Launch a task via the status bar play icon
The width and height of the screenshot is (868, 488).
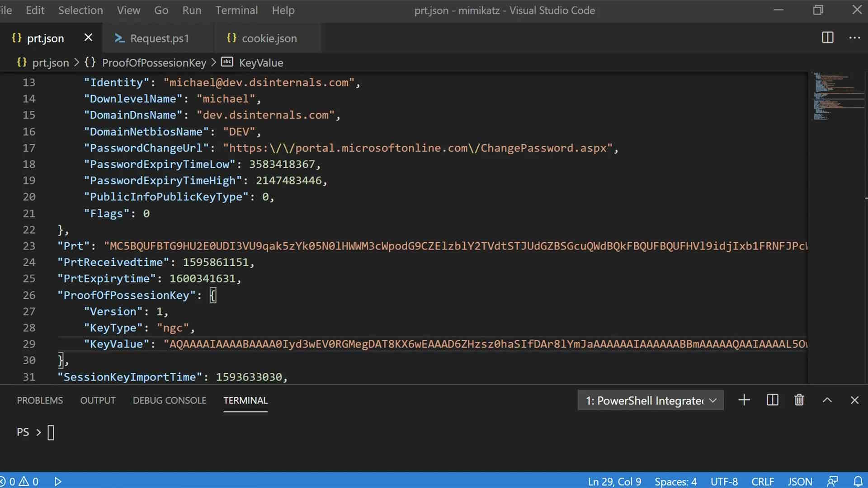pyautogui.click(x=57, y=481)
